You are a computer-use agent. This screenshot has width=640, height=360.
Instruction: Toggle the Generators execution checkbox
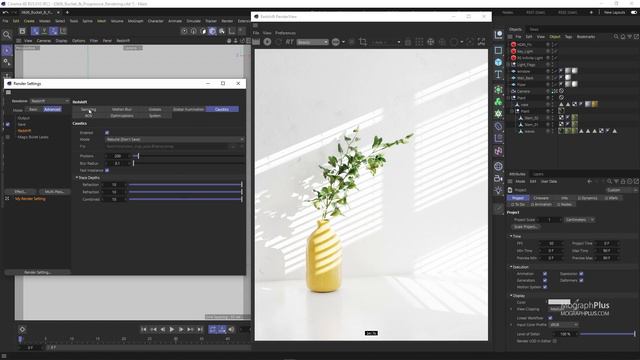pyautogui.click(x=545, y=280)
